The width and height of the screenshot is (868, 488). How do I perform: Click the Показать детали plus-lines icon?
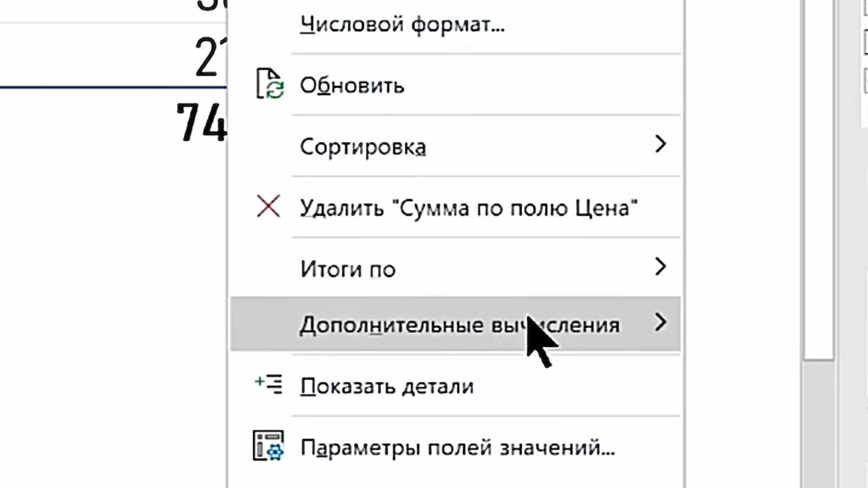[x=269, y=384]
